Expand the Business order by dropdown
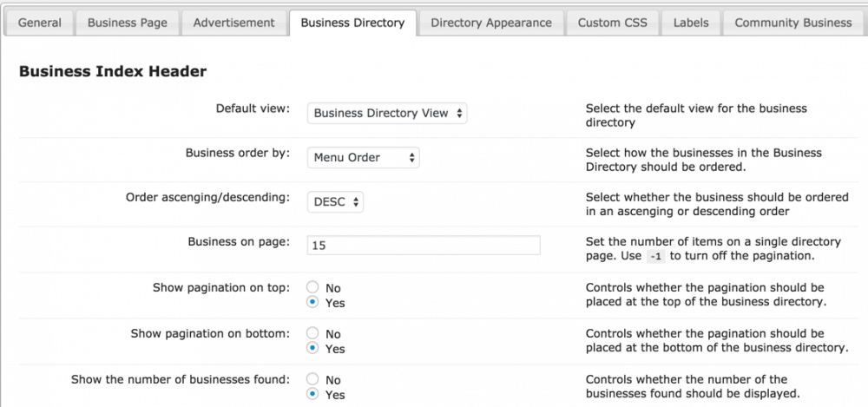The image size is (868, 407). pyautogui.click(x=364, y=158)
